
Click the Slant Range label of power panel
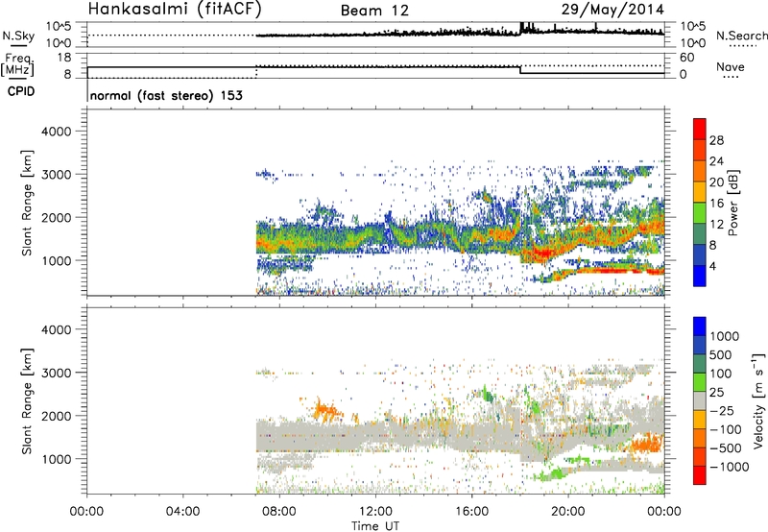[27, 203]
